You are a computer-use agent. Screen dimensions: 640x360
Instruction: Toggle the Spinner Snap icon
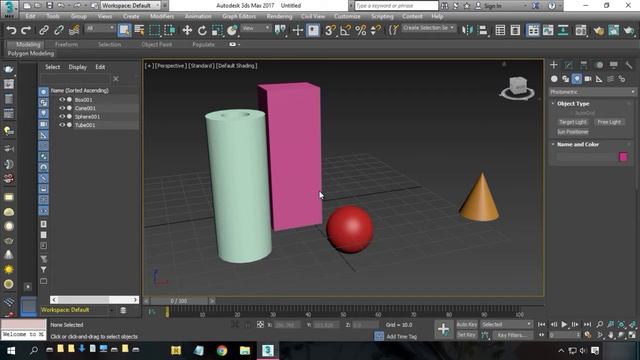pos(376,30)
